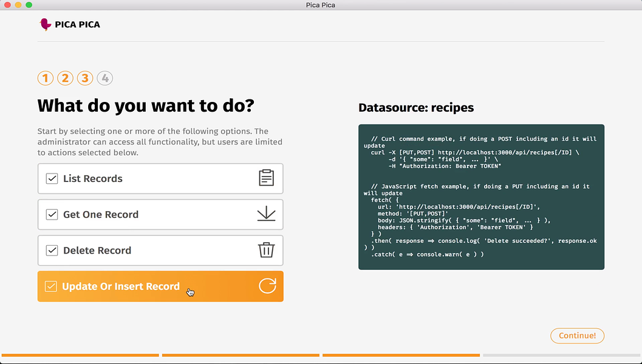
Task: Jump to wizard step 4 circle
Action: pos(105,78)
